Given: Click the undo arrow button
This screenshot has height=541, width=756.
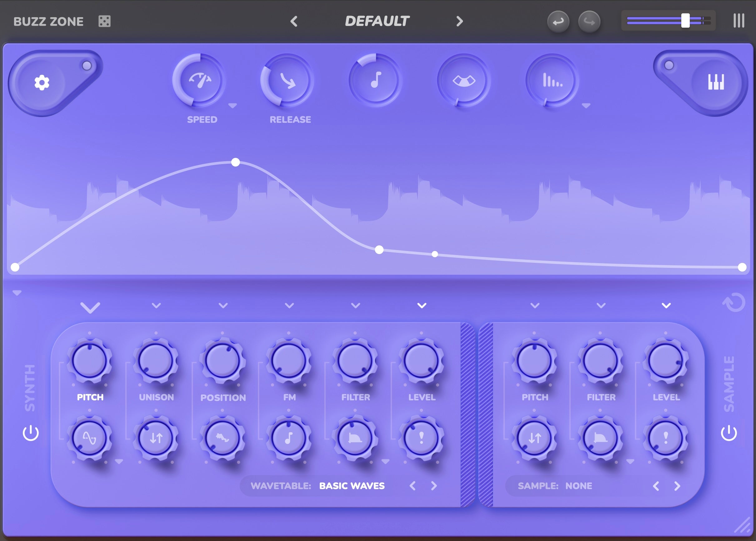Looking at the screenshot, I should click(558, 22).
